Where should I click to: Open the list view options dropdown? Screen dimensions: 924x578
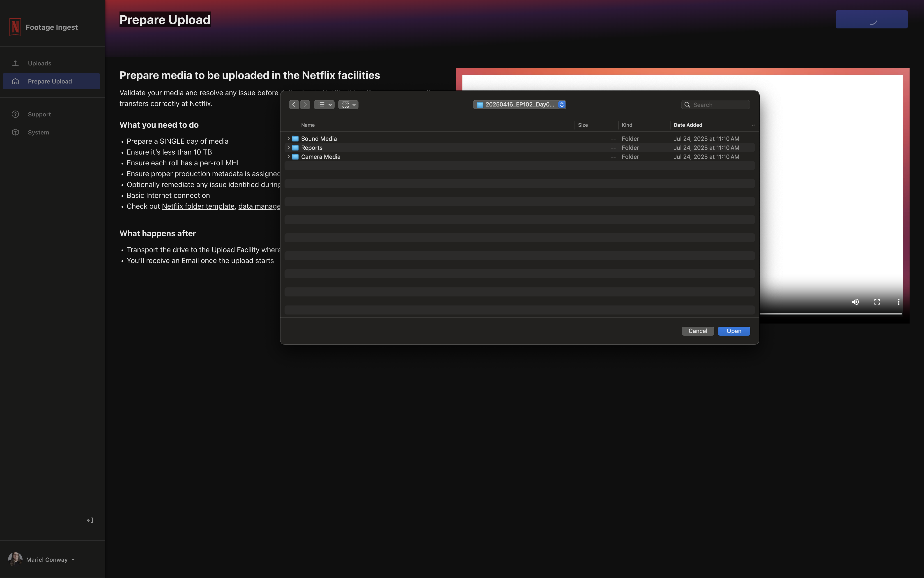tap(324, 104)
